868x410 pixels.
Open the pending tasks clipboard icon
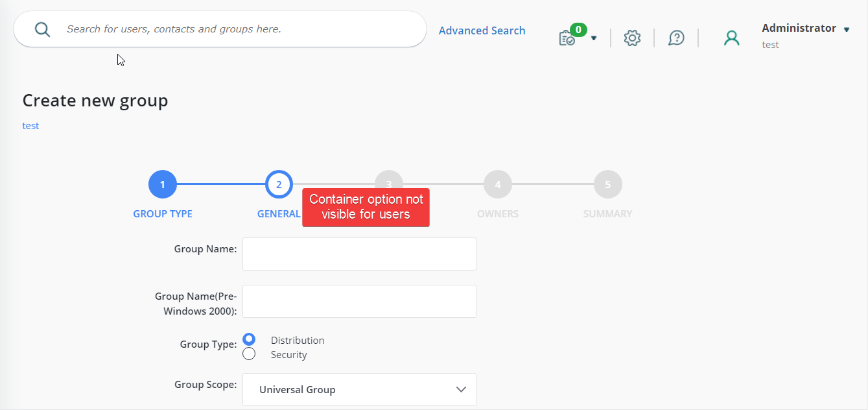pos(566,38)
